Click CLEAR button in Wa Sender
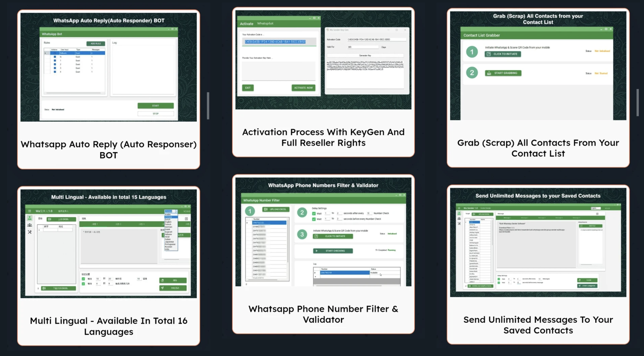644x356 pixels. pyautogui.click(x=587, y=280)
